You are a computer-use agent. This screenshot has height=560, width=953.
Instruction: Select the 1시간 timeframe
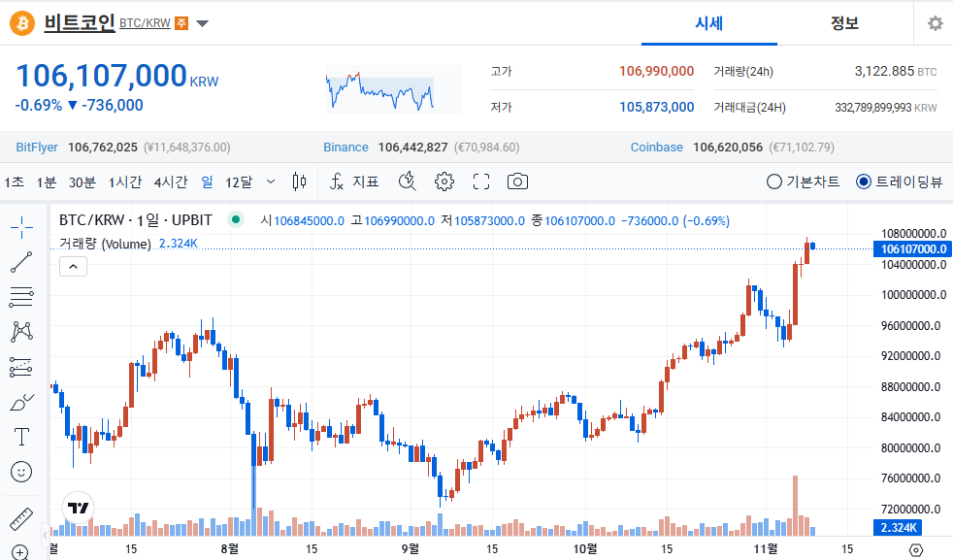click(125, 181)
